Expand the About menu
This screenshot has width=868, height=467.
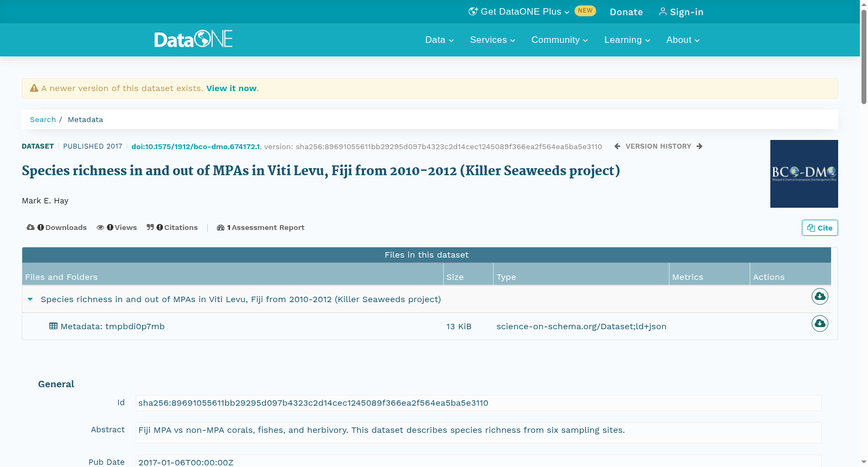683,40
